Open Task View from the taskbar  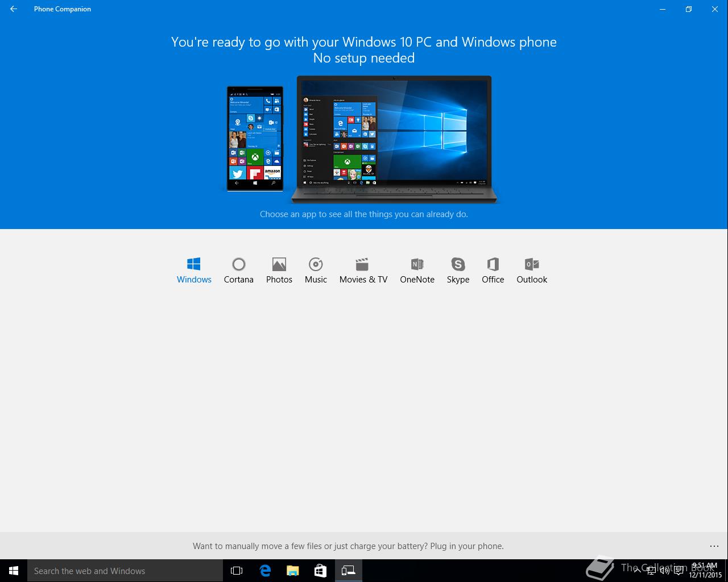point(237,571)
